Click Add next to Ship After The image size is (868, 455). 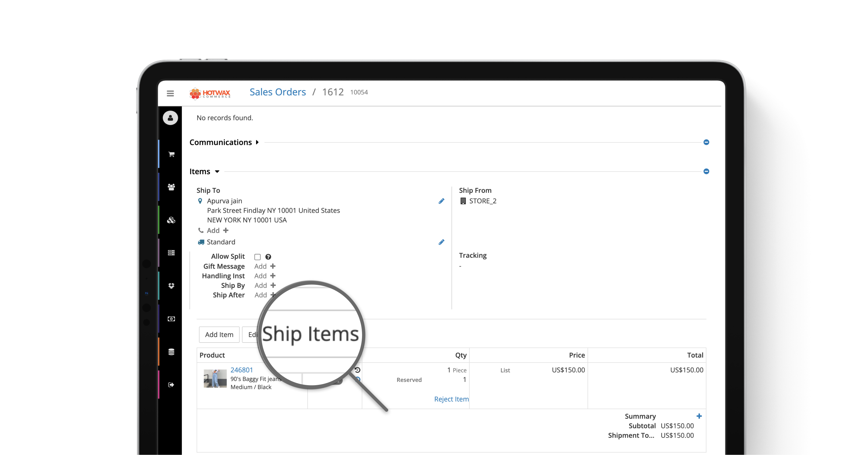tap(261, 295)
